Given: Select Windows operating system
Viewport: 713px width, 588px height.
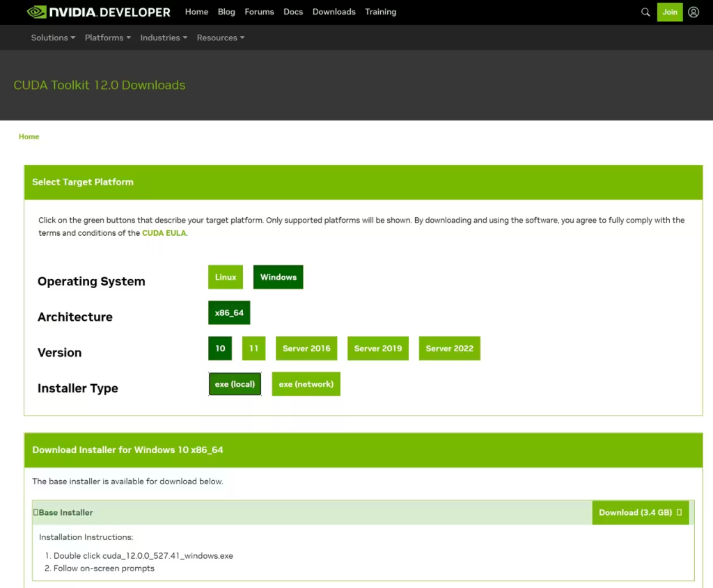Looking at the screenshot, I should click(x=279, y=277).
